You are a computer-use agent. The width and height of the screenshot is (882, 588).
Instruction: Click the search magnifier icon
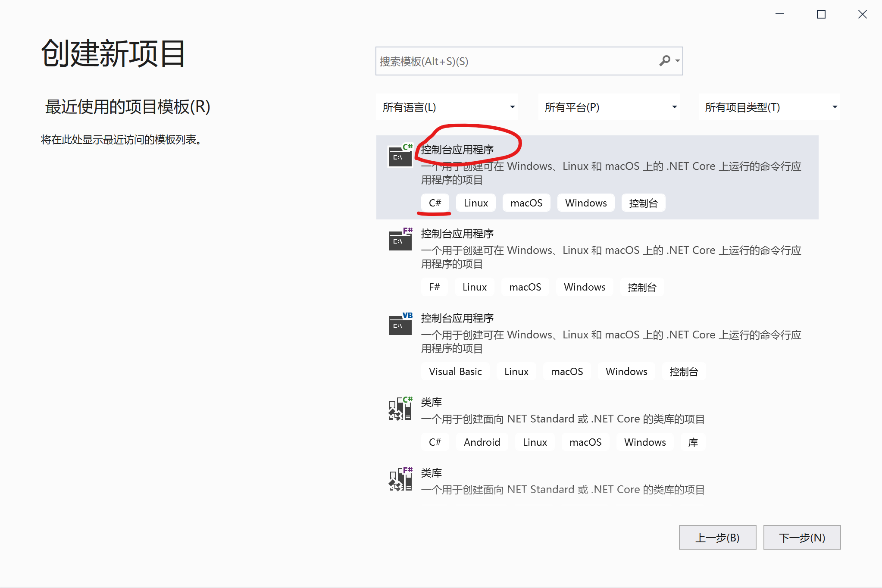(x=664, y=61)
